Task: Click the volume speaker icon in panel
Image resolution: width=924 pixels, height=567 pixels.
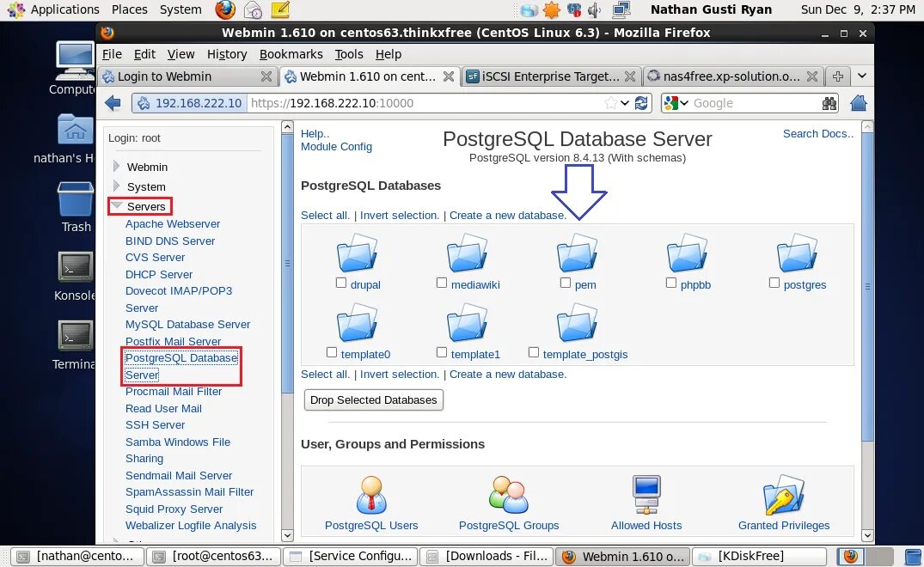Action: coord(593,10)
